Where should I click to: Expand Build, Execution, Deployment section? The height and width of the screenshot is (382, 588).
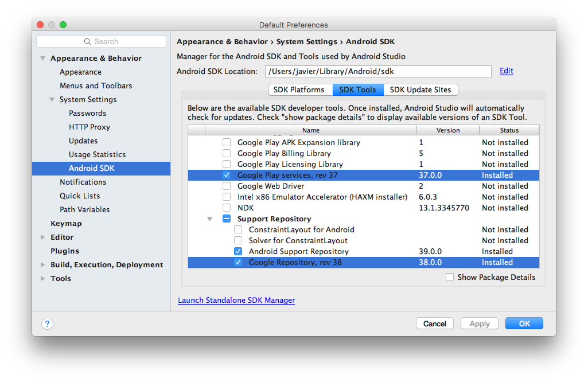(x=43, y=265)
